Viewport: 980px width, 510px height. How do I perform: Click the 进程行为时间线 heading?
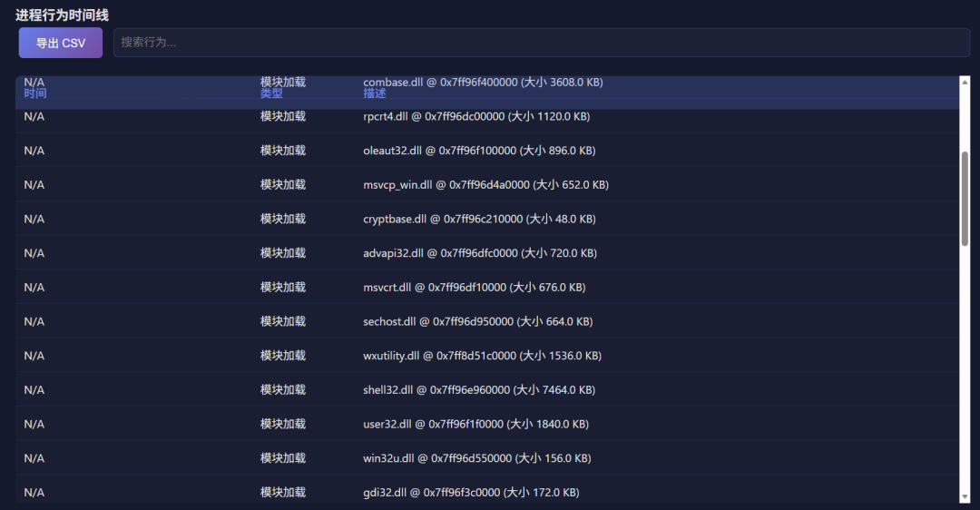click(62, 15)
